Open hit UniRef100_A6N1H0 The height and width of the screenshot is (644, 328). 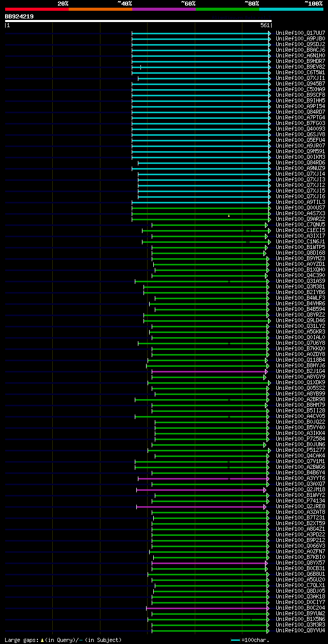coord(300,55)
